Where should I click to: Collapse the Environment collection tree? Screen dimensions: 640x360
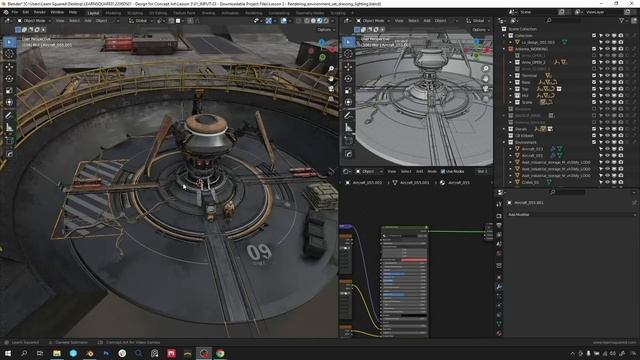504,142
